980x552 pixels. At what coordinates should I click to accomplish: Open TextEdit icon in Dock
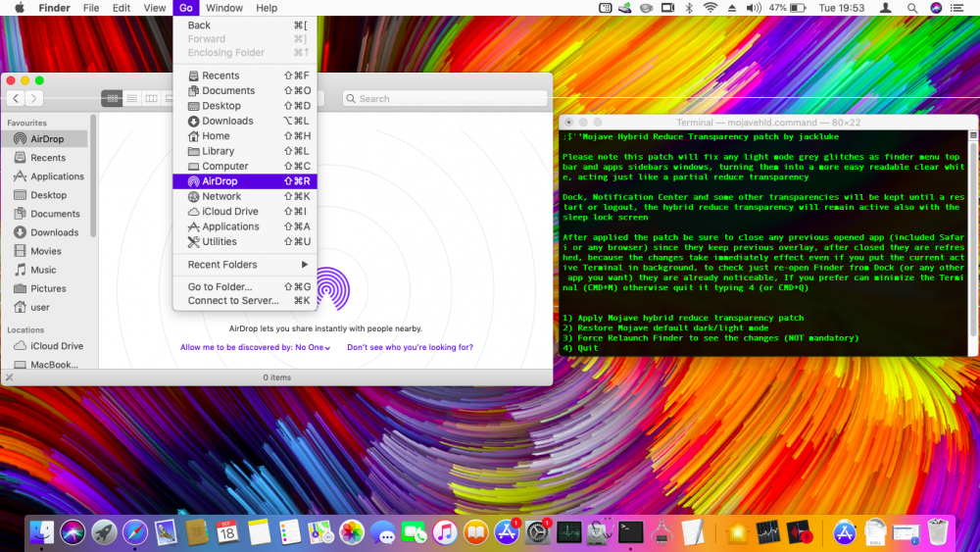point(693,532)
